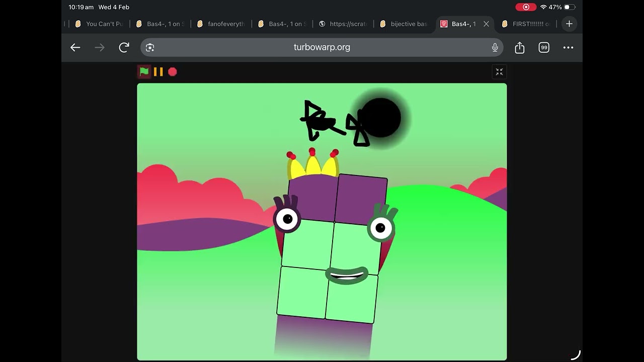Screen dimensions: 644x362
Task: Tap the screen recording indicator in status bar
Action: 526,7
